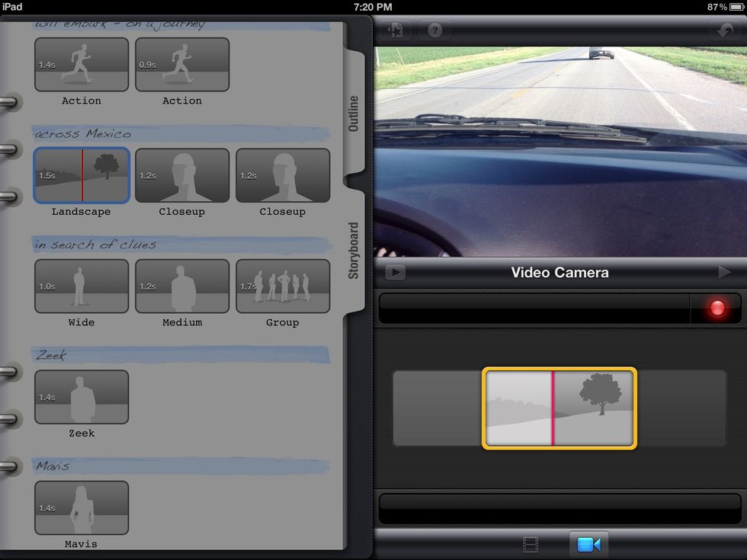This screenshot has width=747, height=560.
Task: Open the help question mark button
Action: pyautogui.click(x=434, y=30)
